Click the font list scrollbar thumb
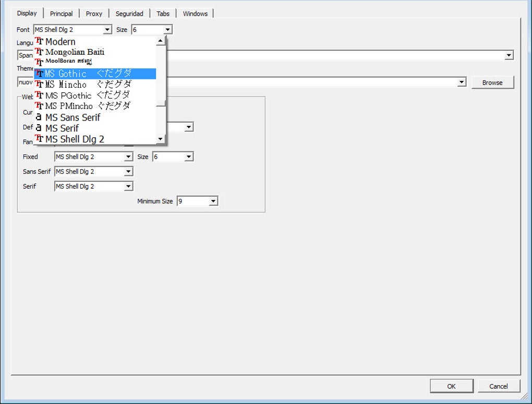 point(161,103)
